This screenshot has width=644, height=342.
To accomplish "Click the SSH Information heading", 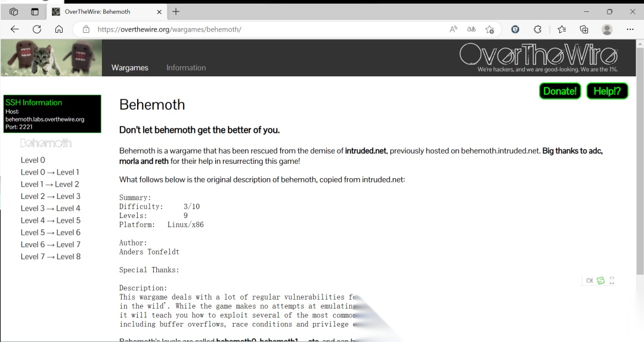I will point(33,102).
